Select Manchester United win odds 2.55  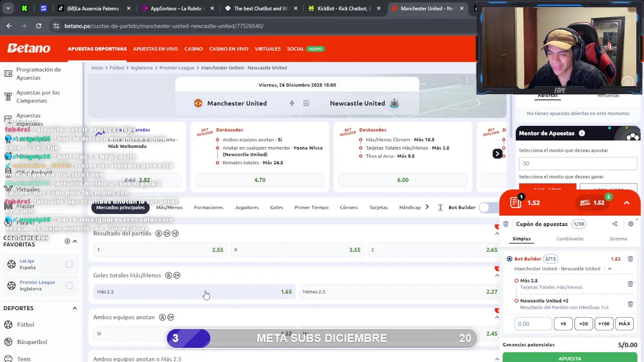[x=160, y=250]
